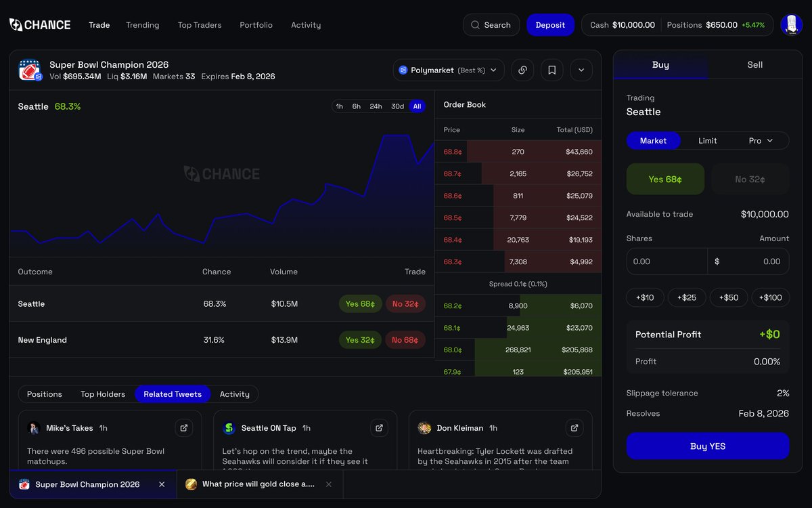This screenshot has width=812, height=508.
Task: Add $50 with the quick-amount button
Action: tap(728, 297)
